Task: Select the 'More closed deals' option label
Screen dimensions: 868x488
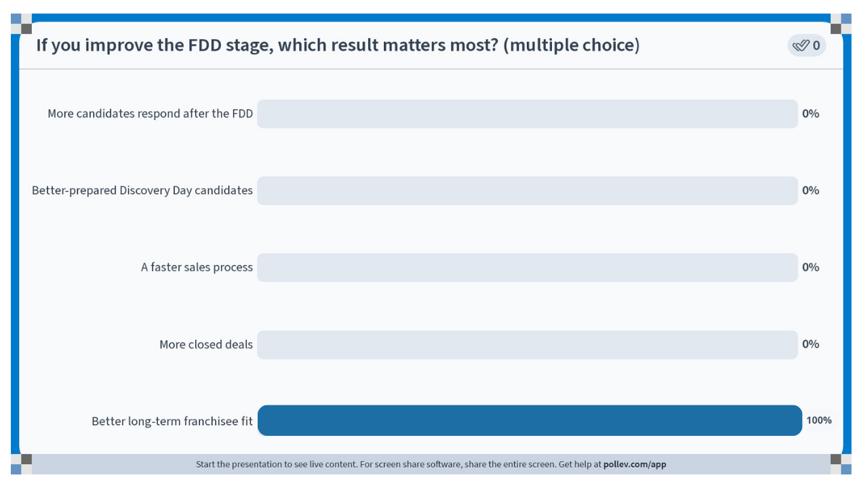Action: pos(206,344)
